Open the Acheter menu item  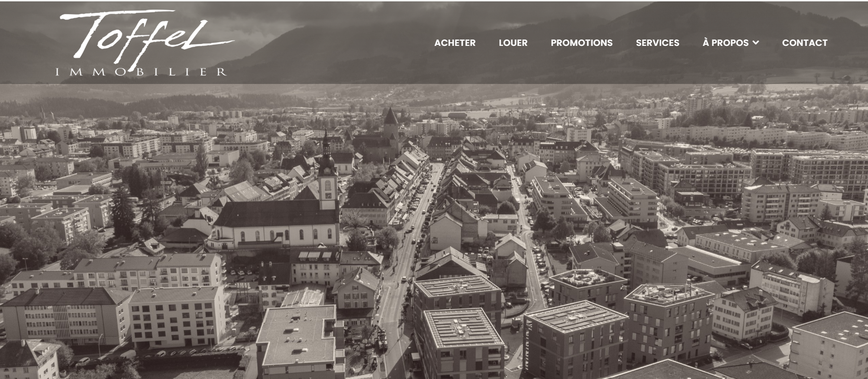pyautogui.click(x=455, y=43)
